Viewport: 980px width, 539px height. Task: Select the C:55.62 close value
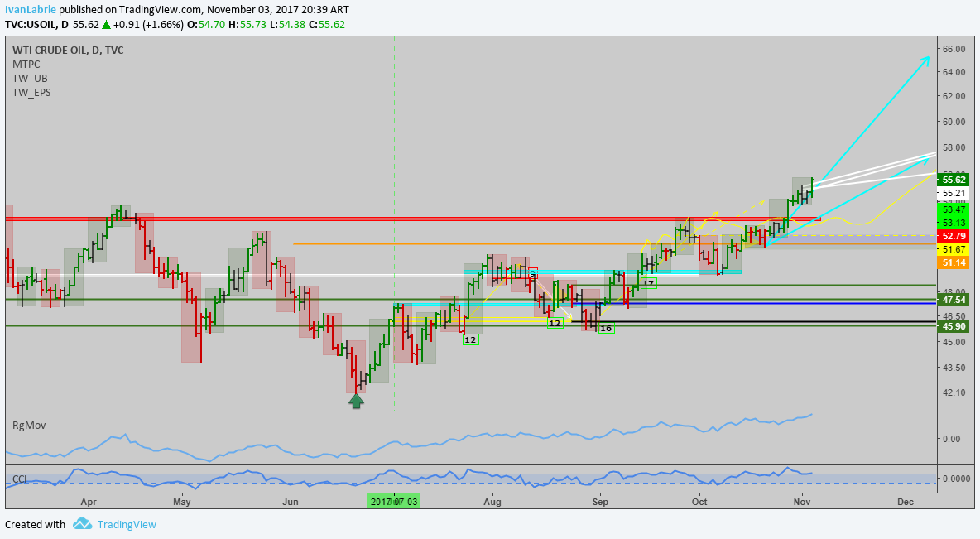pyautogui.click(x=325, y=25)
